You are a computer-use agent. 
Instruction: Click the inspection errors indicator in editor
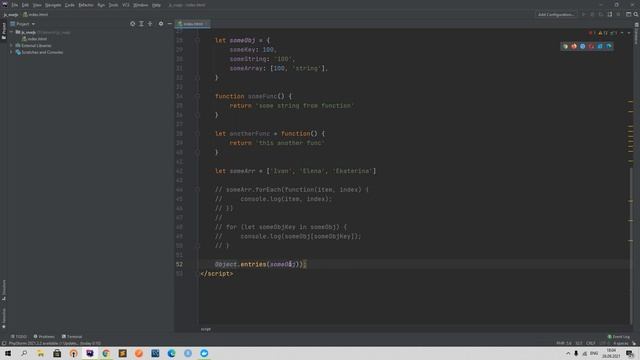(592, 33)
